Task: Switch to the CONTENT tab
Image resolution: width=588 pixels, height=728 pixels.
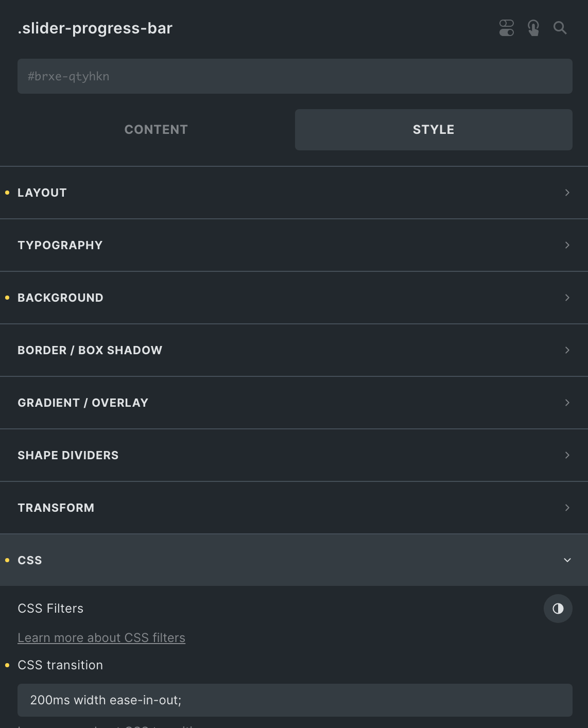Action: (156, 130)
